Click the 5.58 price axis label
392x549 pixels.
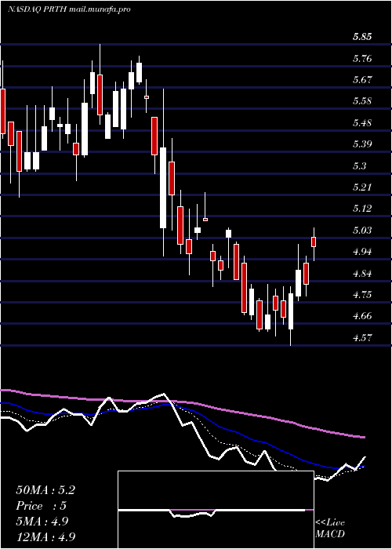(x=362, y=101)
